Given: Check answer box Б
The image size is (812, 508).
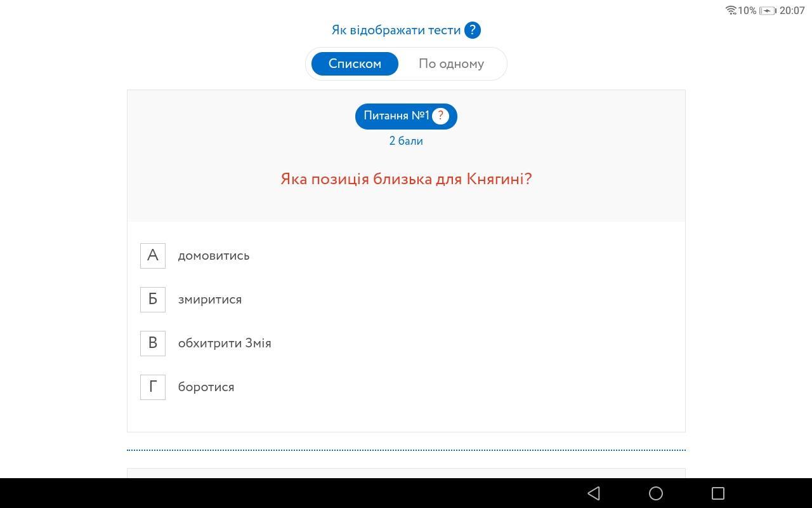Looking at the screenshot, I should [153, 300].
